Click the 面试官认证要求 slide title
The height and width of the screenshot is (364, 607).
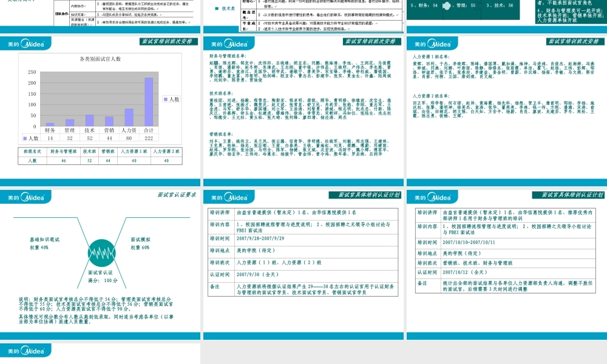(177, 195)
